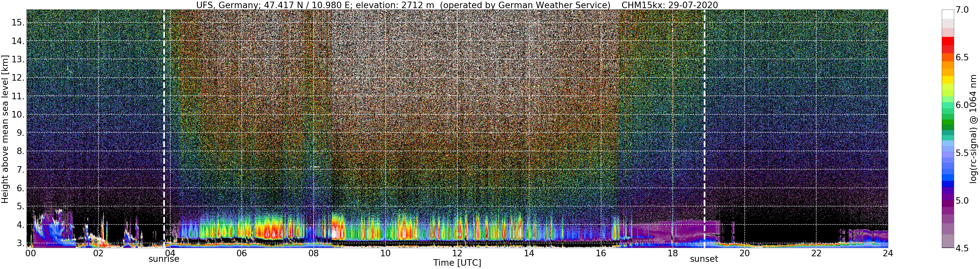
Task: Click the height axis tick '3.'
Action: [x=20, y=243]
